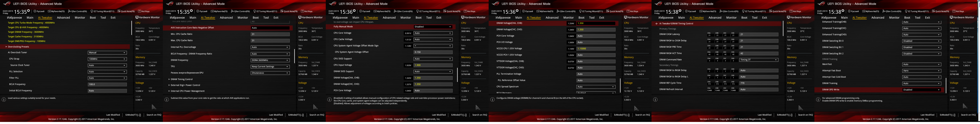Screen dimensions: 980x124
Task: Show Hot Keys on the Overclocking Presets screen
Action: [143, 11]
